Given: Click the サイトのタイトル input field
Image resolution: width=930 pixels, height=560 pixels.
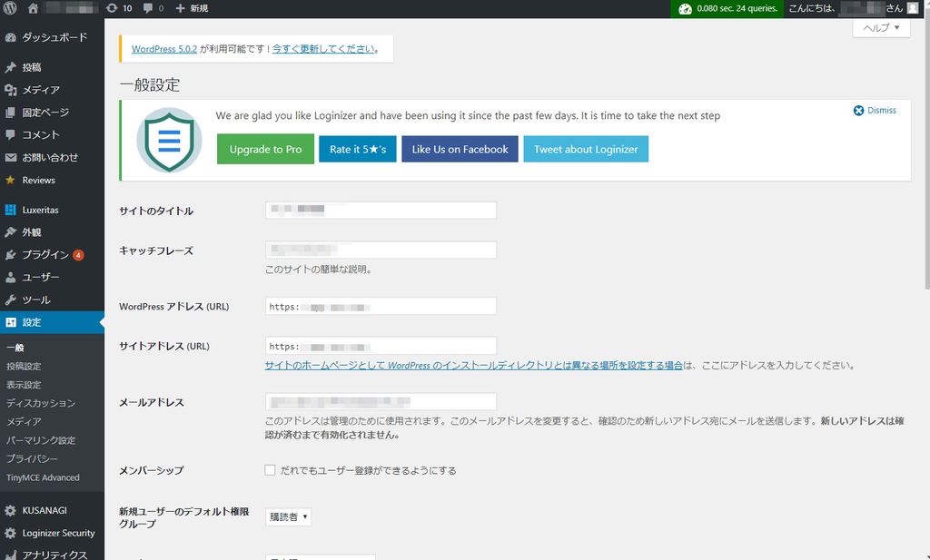Looking at the screenshot, I should [x=380, y=210].
